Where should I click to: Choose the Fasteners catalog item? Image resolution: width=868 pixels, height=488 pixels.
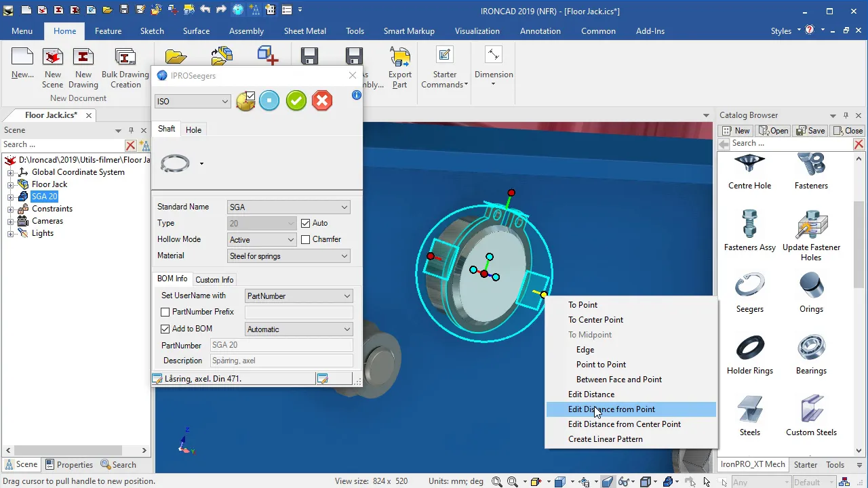coord(811,171)
